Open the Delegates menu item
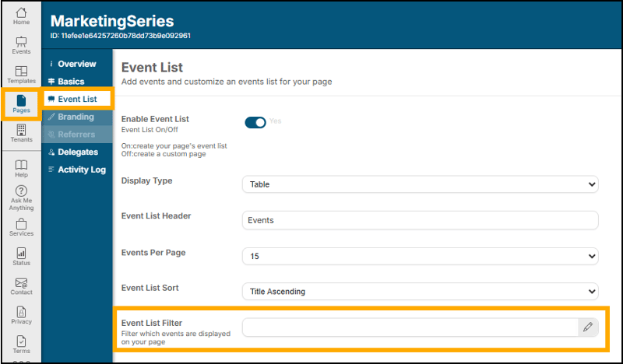 point(77,152)
